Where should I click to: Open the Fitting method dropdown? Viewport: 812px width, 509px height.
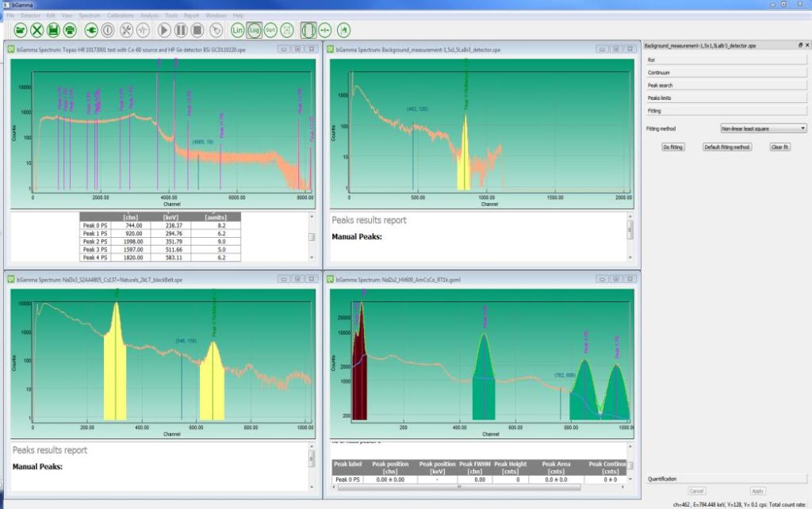pos(763,128)
